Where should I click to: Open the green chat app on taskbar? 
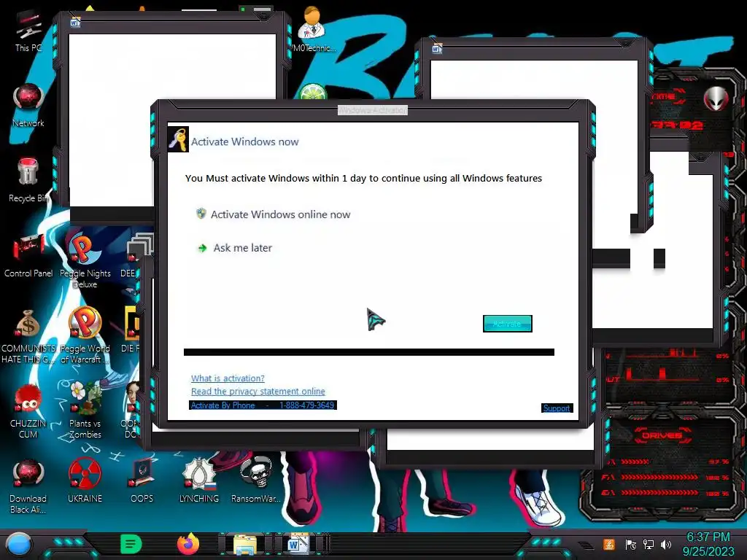(x=131, y=544)
